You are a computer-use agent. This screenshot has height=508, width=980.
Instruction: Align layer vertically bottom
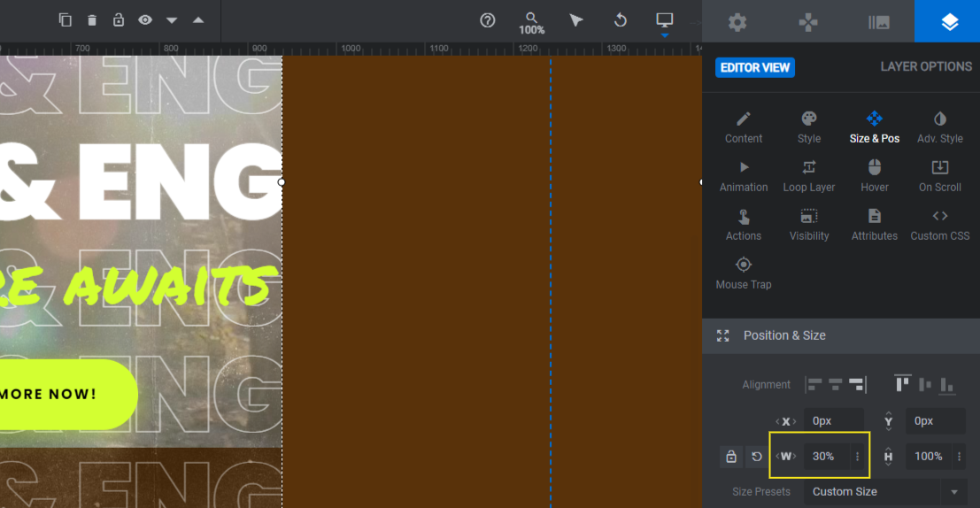click(947, 386)
